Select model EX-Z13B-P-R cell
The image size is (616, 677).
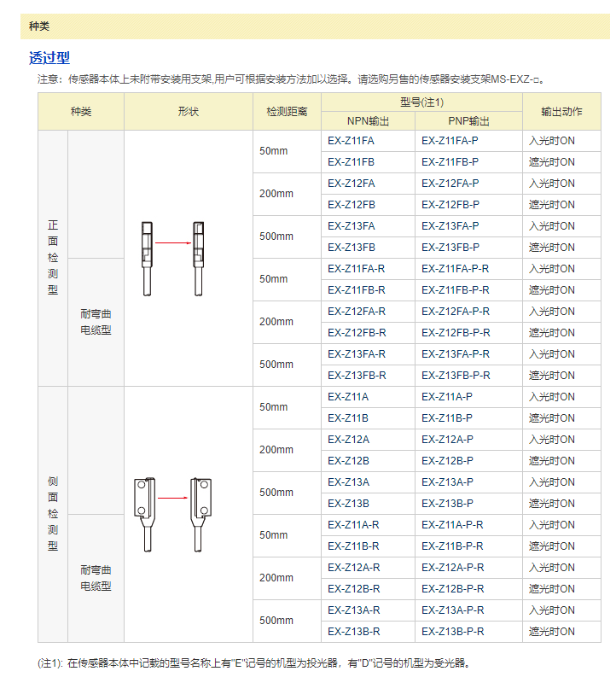[x=452, y=632]
